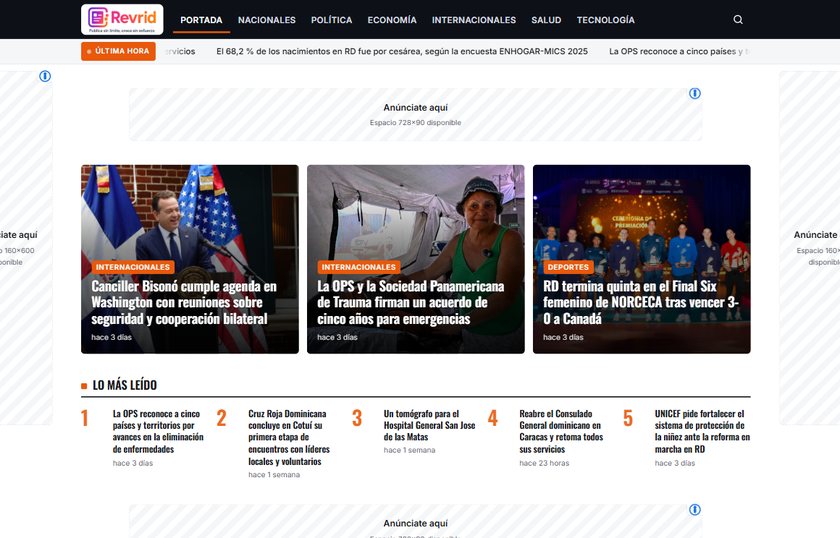Open the Nacionales section
Image resolution: width=840 pixels, height=538 pixels.
267,20
